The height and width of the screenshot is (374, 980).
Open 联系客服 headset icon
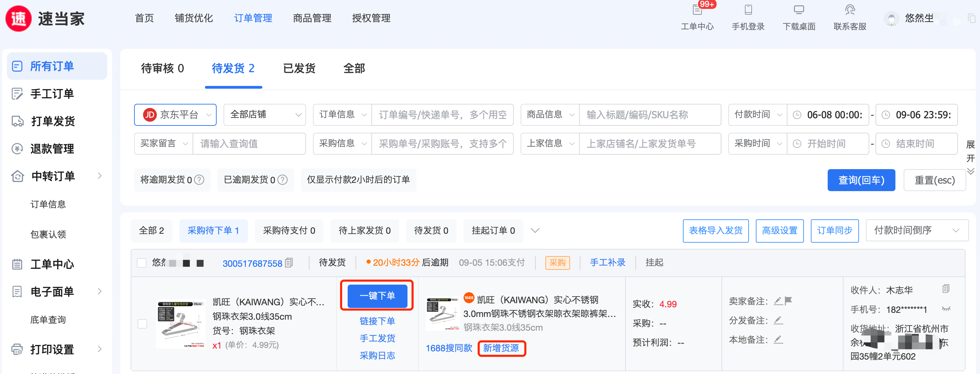(850, 10)
